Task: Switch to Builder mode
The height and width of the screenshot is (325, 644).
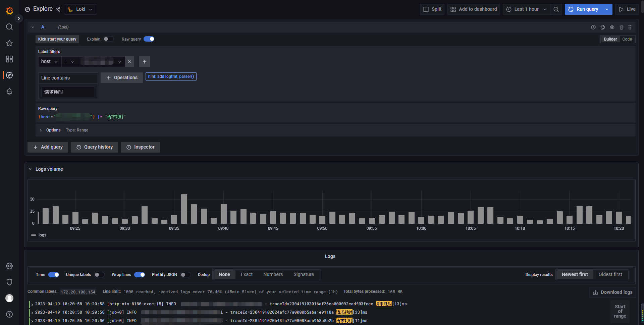Action: click(x=610, y=39)
